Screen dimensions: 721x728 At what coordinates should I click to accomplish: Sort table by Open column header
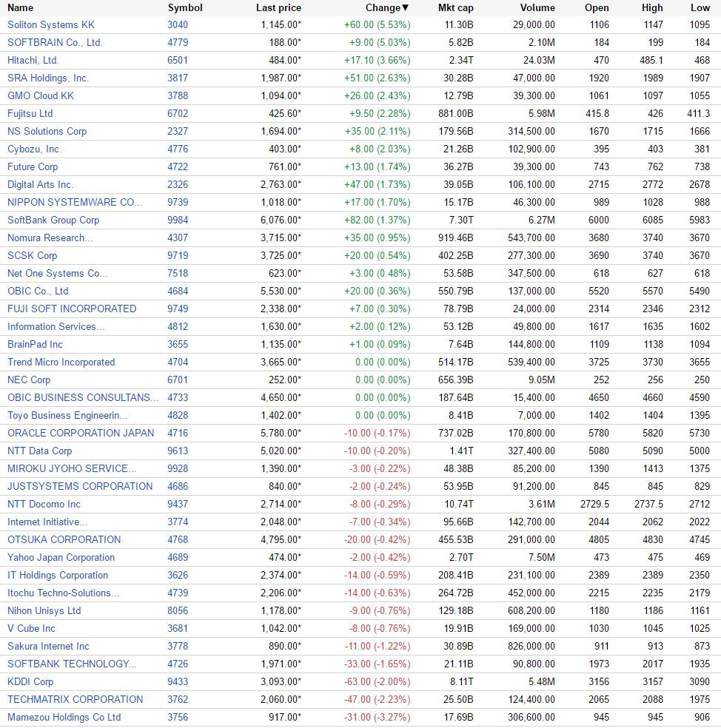(x=597, y=8)
